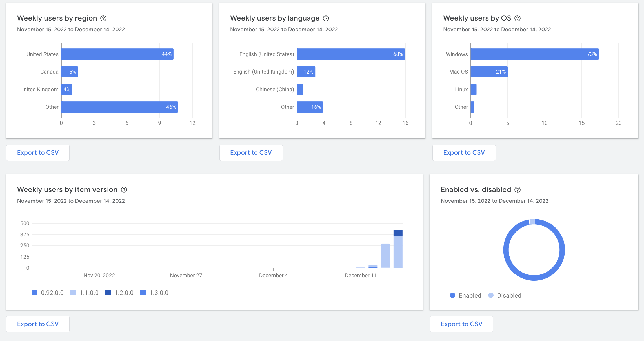Export the language chart to CSV
Screen dimensions: 644x341
click(x=251, y=152)
